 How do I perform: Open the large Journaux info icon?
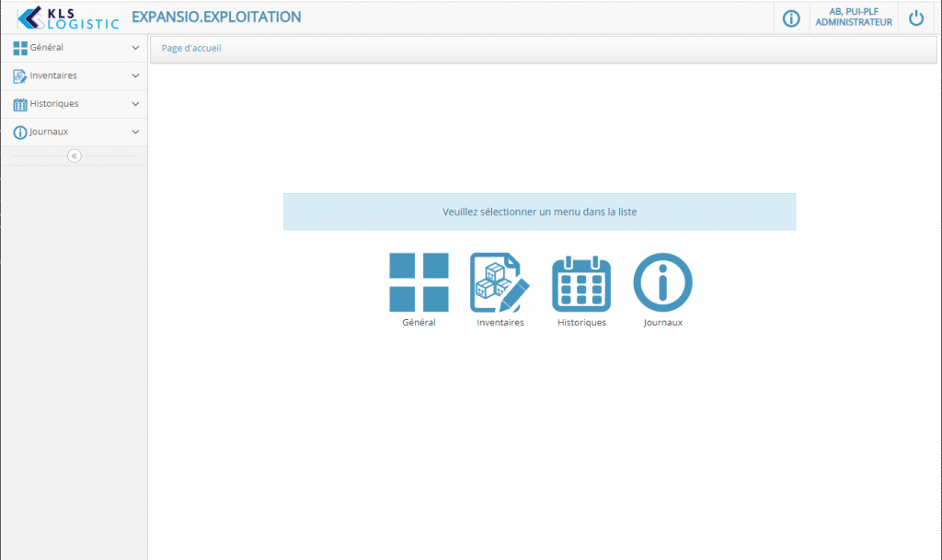tap(662, 282)
